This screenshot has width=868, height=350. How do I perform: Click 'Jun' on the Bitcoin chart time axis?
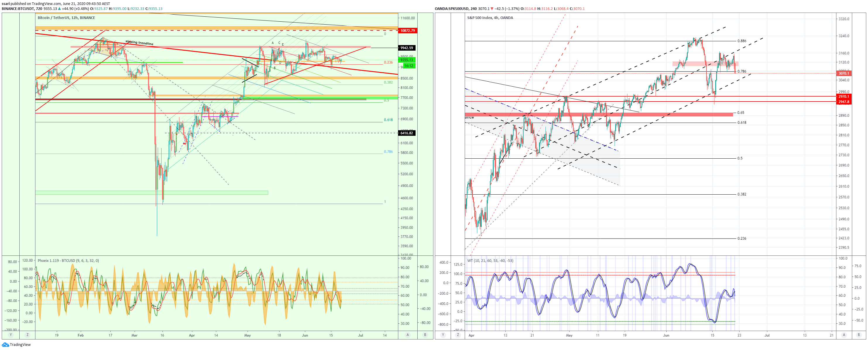click(305, 336)
